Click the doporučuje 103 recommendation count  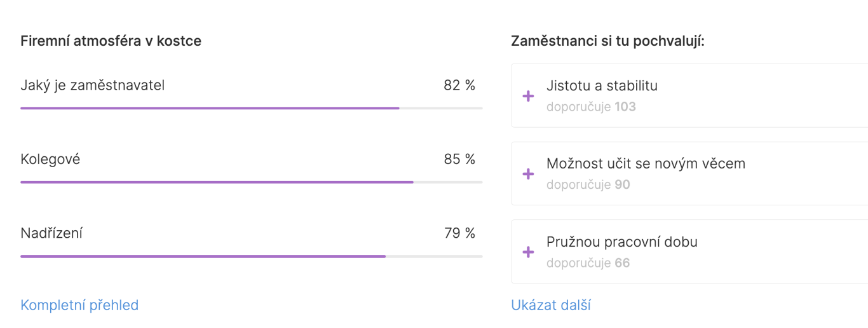(x=591, y=107)
